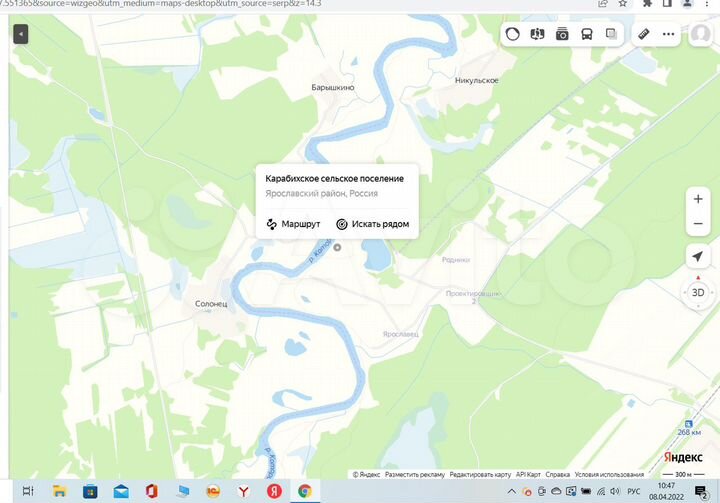The image size is (720, 503).
Task: Open Microsoft Office from the taskbar
Action: pos(152,491)
